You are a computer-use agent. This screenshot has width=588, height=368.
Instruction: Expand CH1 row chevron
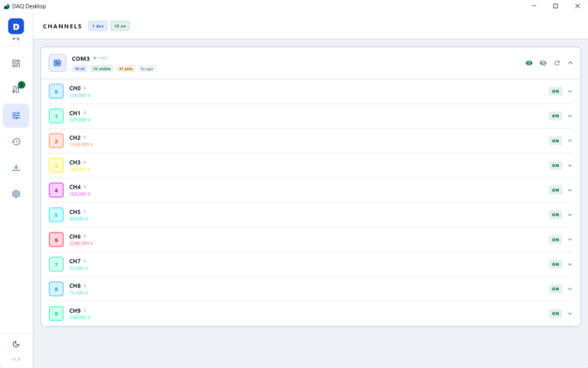[570, 116]
